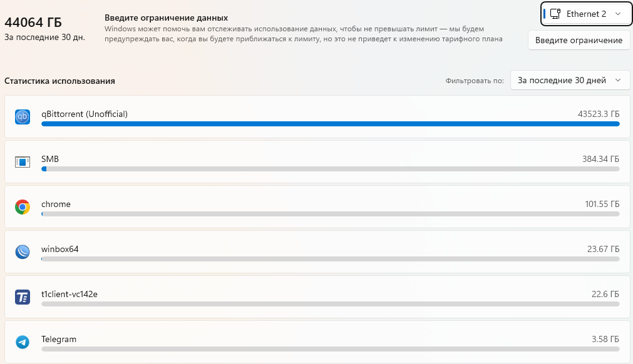
Task: Click the "Введите ограничение данных" heading
Action: coord(167,18)
